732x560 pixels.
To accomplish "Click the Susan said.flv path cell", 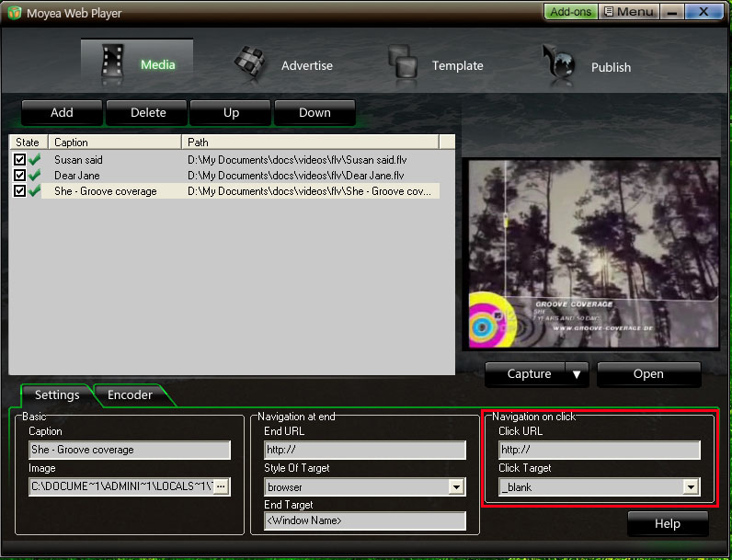I will click(x=297, y=160).
